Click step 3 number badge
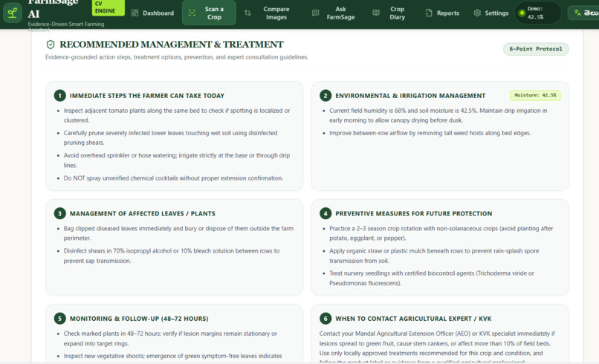The image size is (599, 364). click(x=59, y=213)
